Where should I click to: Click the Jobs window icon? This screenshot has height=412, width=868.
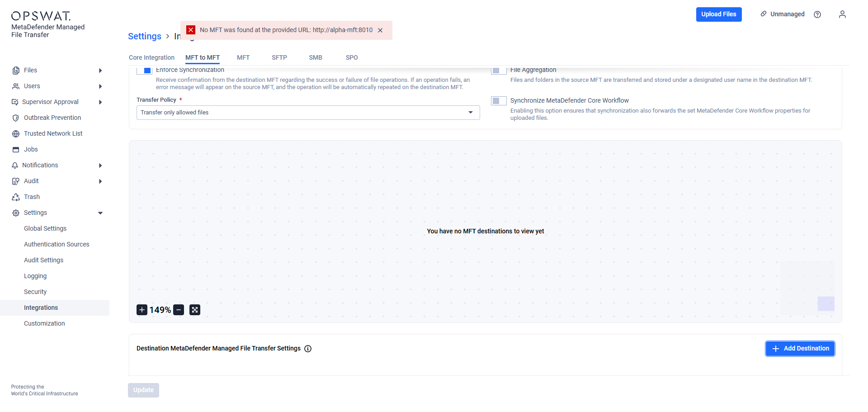16,150
